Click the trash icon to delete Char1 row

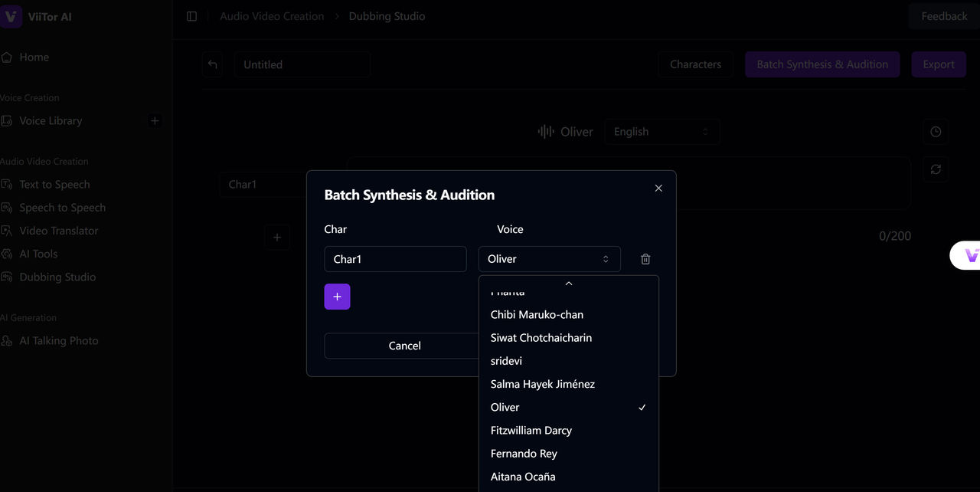coord(645,259)
